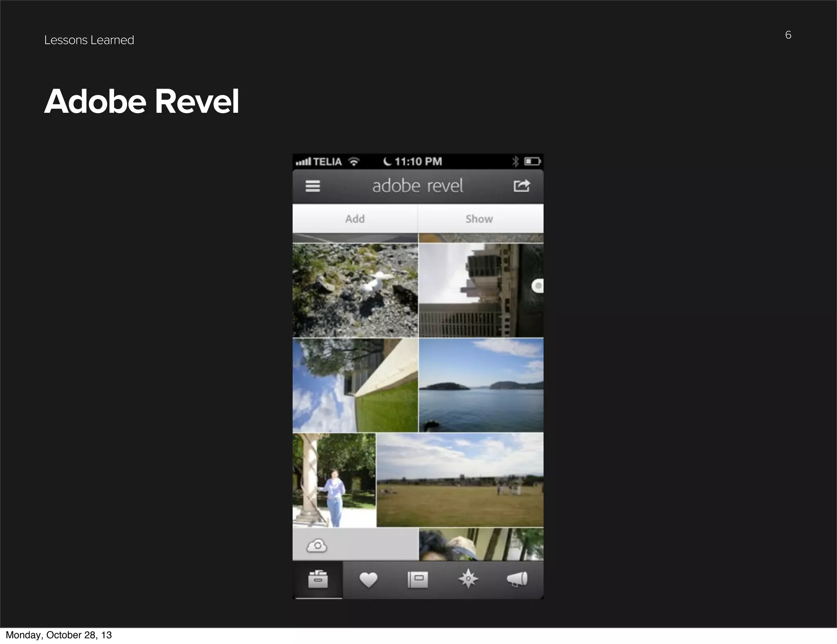Tap the share icon in the header
The width and height of the screenshot is (837, 644).
(522, 186)
